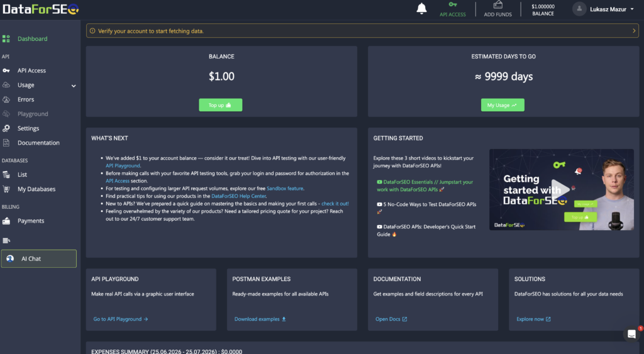Click the Payments wallet icon in sidebar
Viewport: 644px width, 354px height.
(6, 221)
